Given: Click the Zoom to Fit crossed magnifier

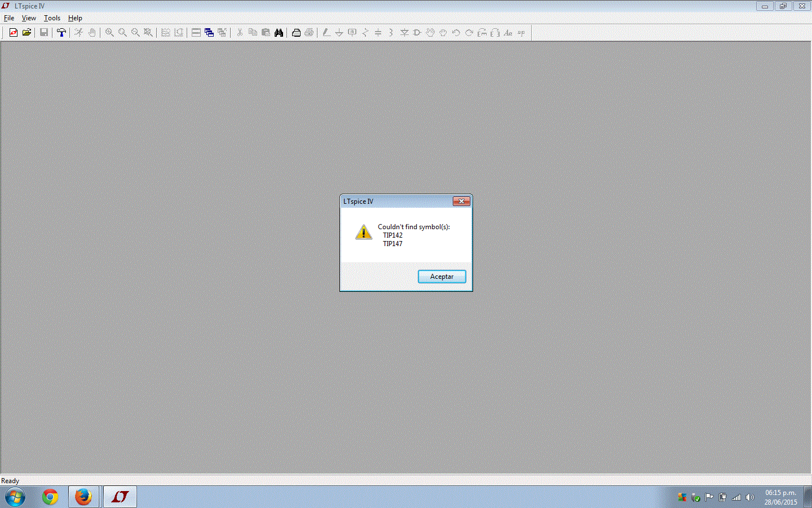Looking at the screenshot, I should click(x=148, y=33).
